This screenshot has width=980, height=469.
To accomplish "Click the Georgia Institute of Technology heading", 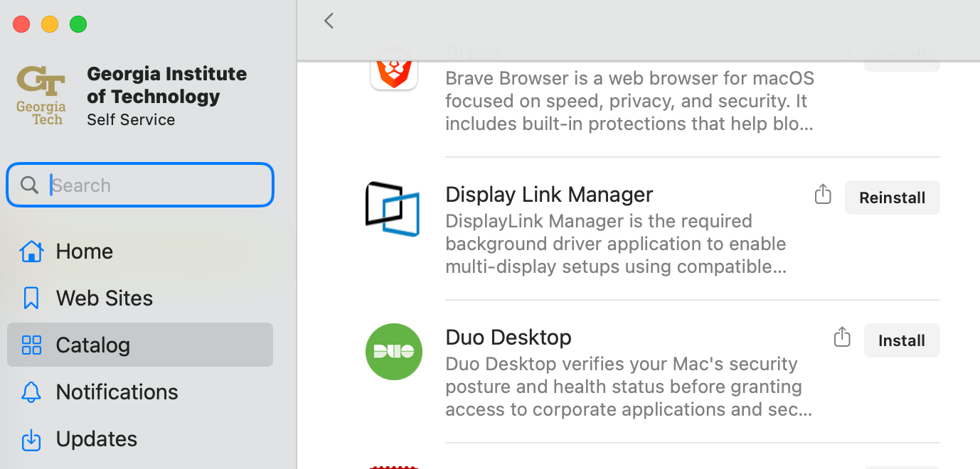I will [x=167, y=85].
